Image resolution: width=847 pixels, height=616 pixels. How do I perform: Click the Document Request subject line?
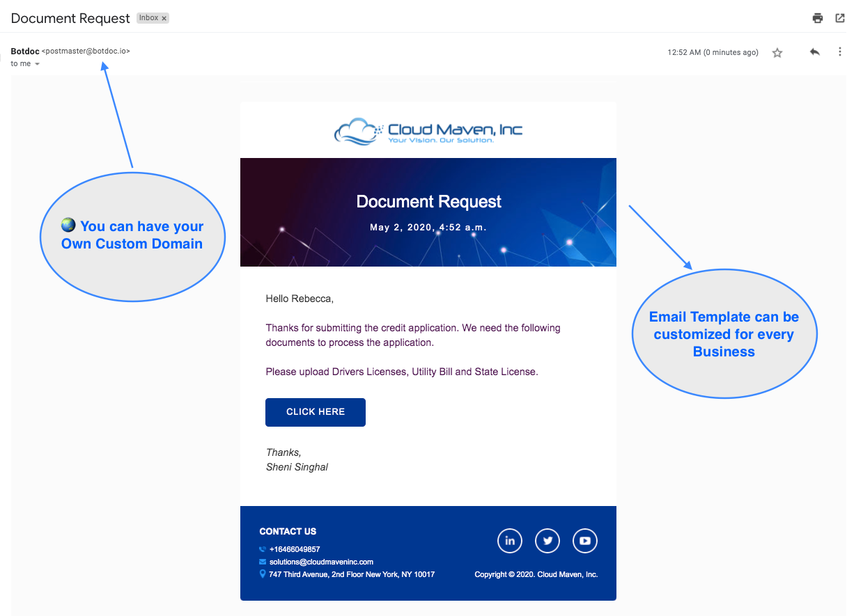tap(70, 18)
